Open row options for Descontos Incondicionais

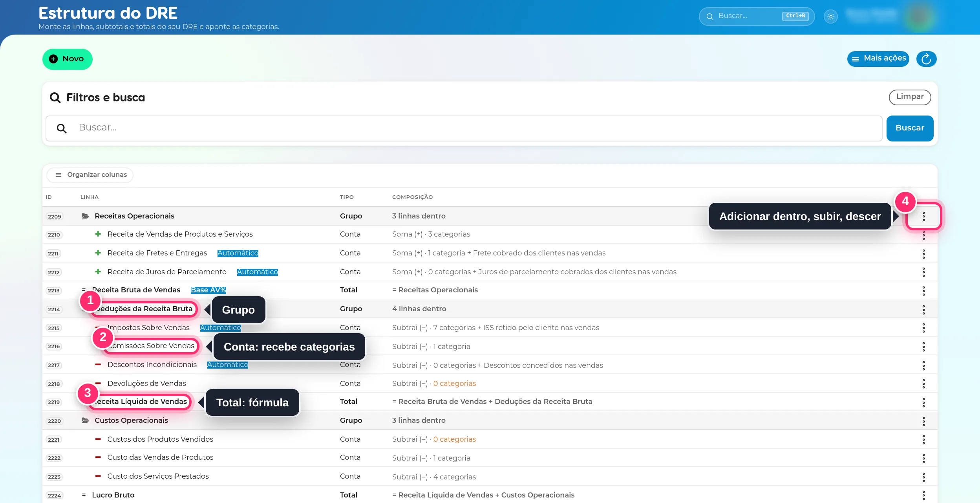(923, 365)
